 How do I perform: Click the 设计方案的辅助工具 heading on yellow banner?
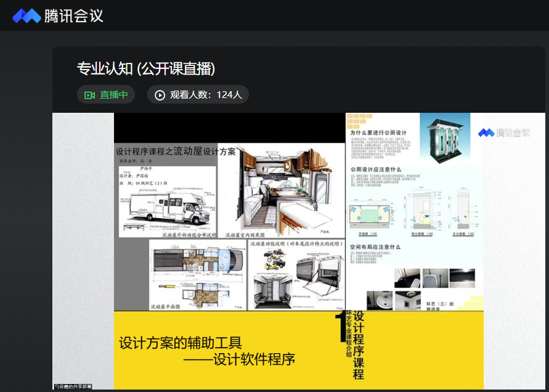click(181, 343)
